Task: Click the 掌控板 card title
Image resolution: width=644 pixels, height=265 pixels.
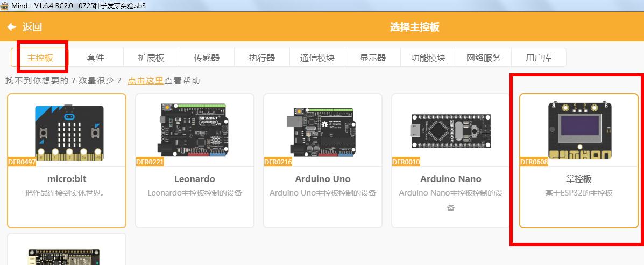Action: [x=579, y=179]
